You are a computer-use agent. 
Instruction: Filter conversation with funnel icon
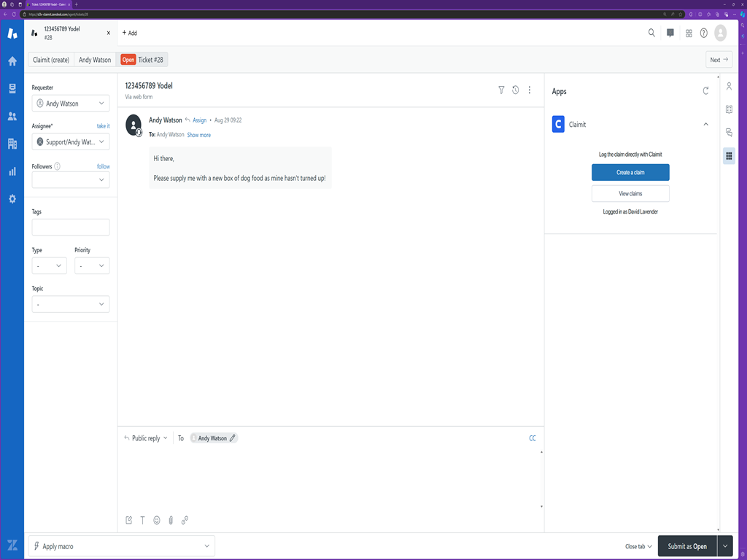[501, 90]
